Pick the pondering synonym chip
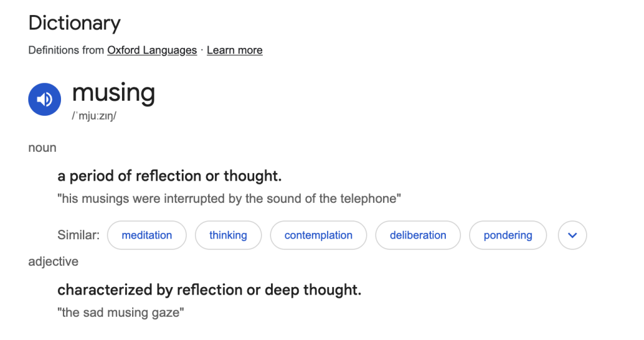Viewport: 644px width, 340px height. pyautogui.click(x=508, y=235)
